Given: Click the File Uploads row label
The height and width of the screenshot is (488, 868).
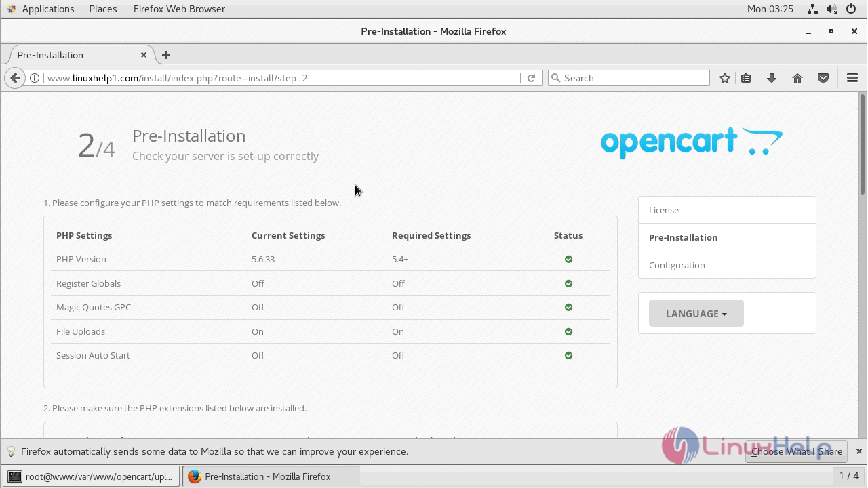Looking at the screenshot, I should 81,331.
